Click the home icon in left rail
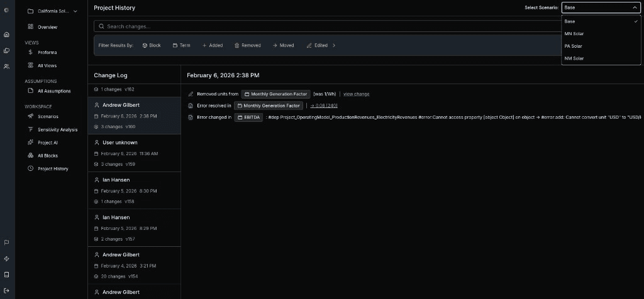Image resolution: width=644 pixels, height=299 pixels. (x=6, y=35)
